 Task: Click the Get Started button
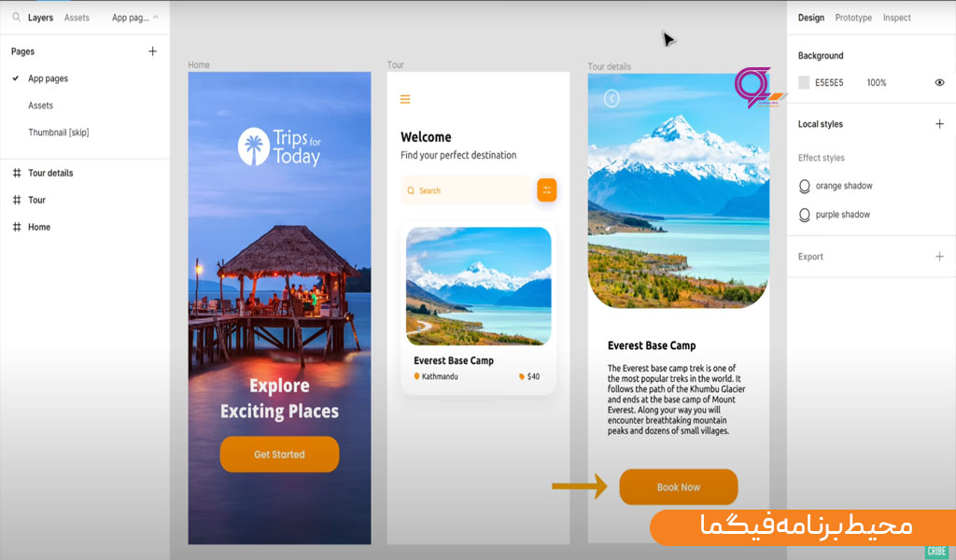(279, 454)
